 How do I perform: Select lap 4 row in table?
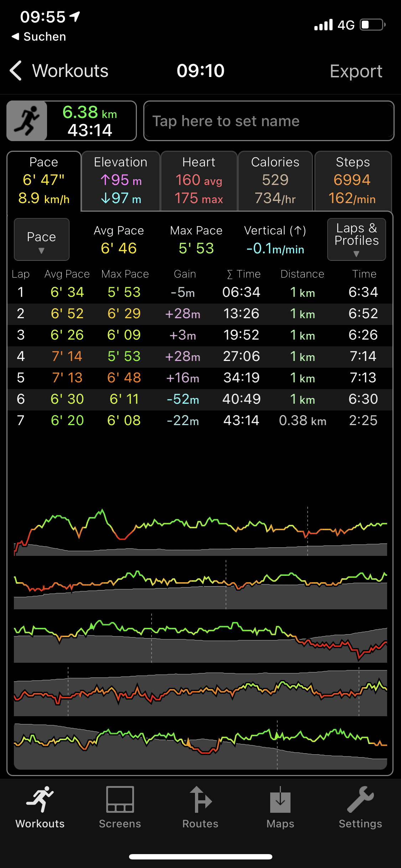(200, 356)
